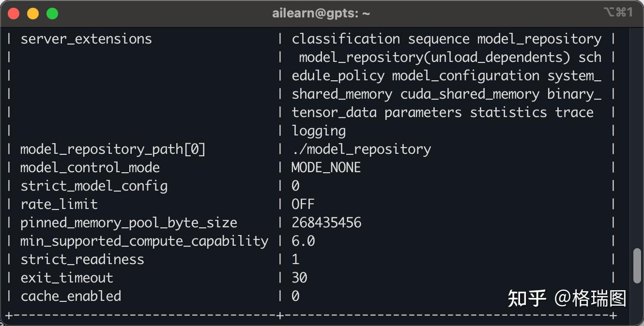Click the min_supported_compute_capability label
Screen dimensions: 644x326
click(144, 241)
